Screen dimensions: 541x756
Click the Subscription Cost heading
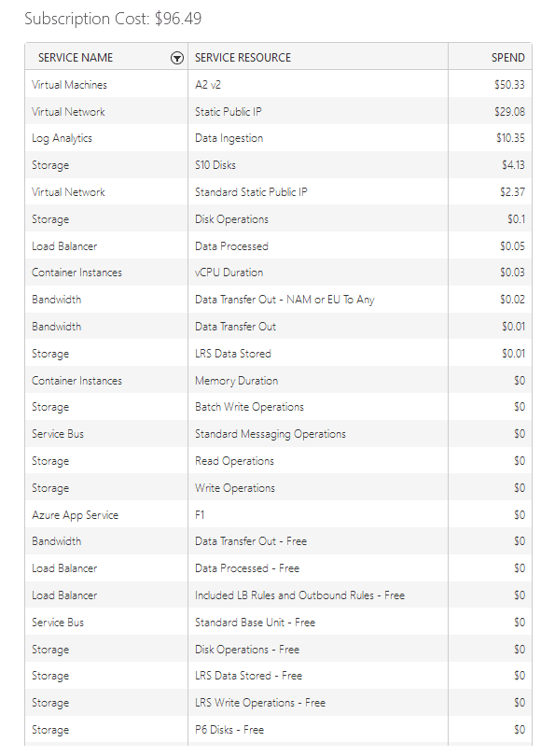(x=113, y=19)
